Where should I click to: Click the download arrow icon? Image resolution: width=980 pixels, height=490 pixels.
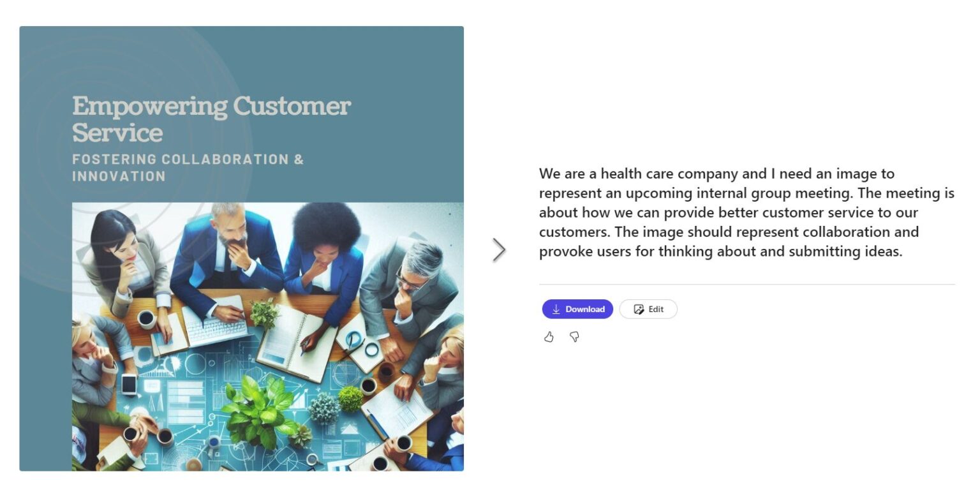point(556,309)
